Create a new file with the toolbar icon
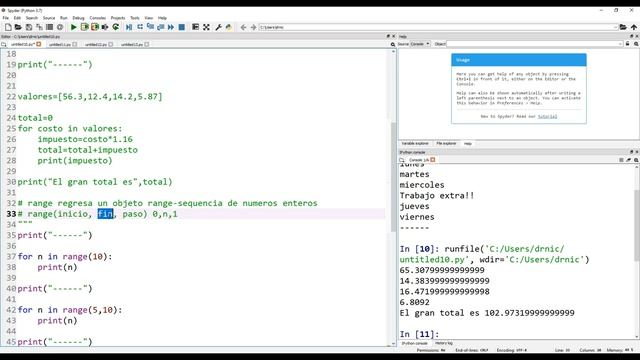This screenshot has height=360, width=640. [x=8, y=27]
